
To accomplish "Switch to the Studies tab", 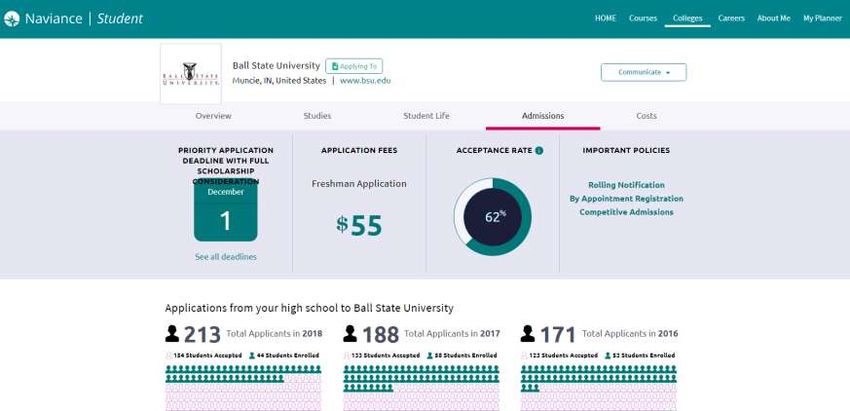I will tap(317, 116).
